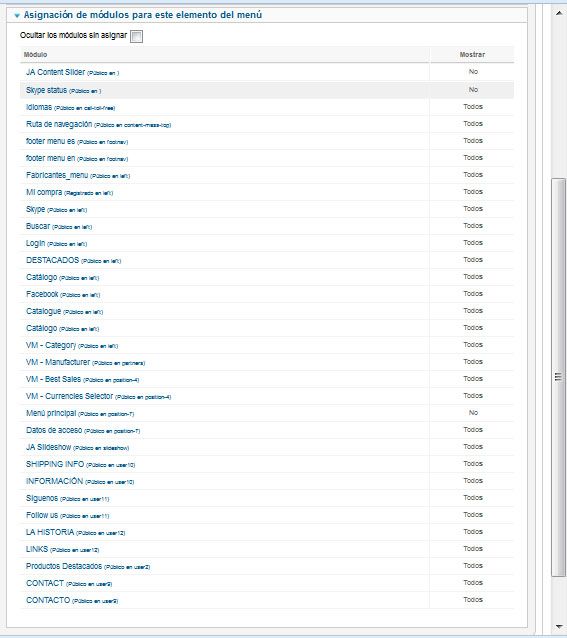567x638 pixels.
Task: Check Ocultar los módulos sin asignar
Action: tap(136, 36)
